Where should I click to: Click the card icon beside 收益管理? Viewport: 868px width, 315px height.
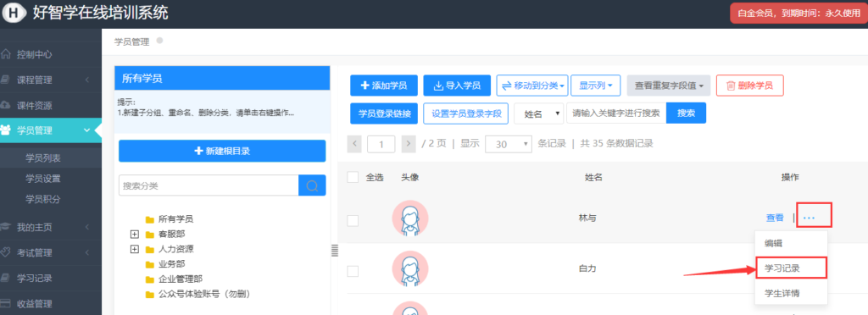[6, 303]
